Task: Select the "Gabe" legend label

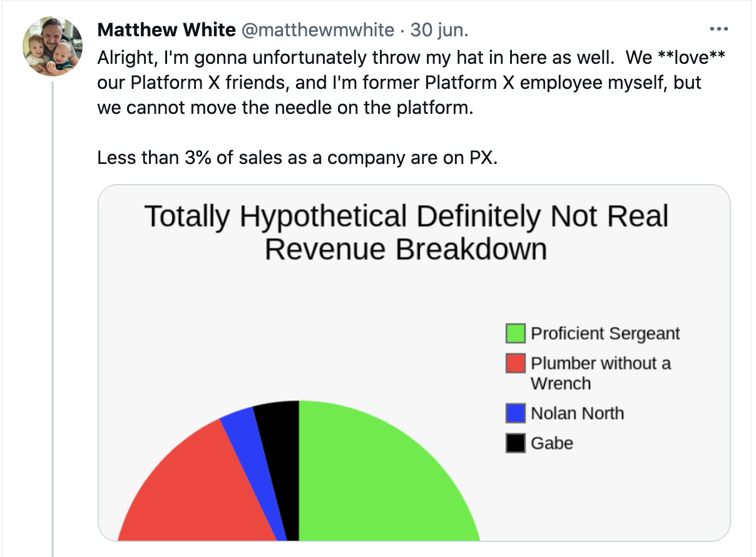Action: 552,443
